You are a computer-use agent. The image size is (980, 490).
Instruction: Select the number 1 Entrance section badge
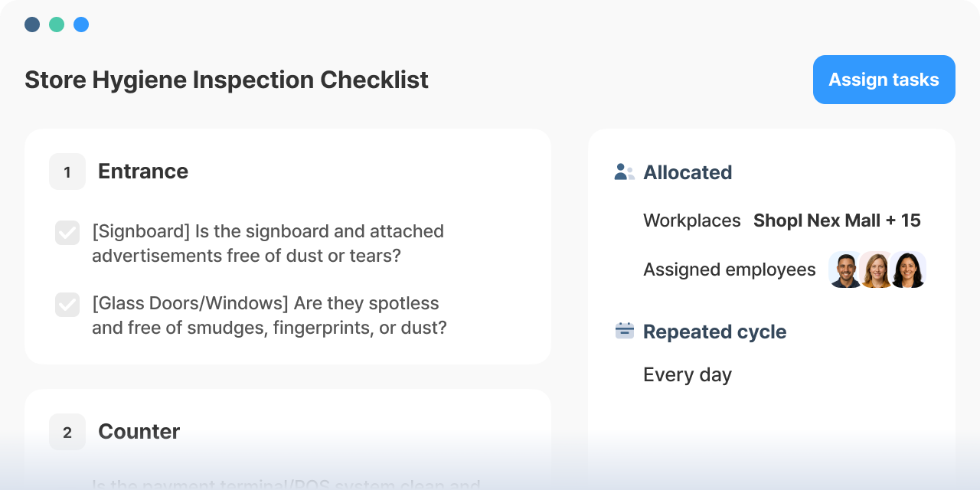coord(67,171)
